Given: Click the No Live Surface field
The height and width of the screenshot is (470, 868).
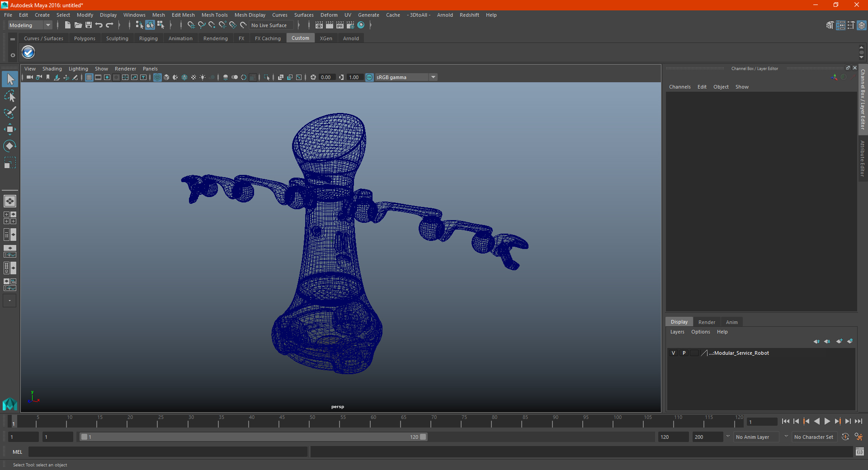Looking at the screenshot, I should tap(272, 25).
